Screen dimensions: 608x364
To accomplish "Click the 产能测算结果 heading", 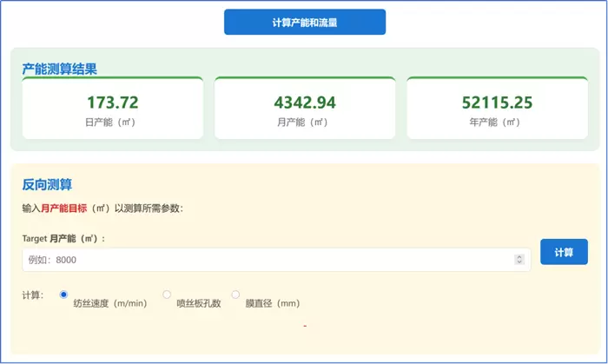I will point(60,68).
